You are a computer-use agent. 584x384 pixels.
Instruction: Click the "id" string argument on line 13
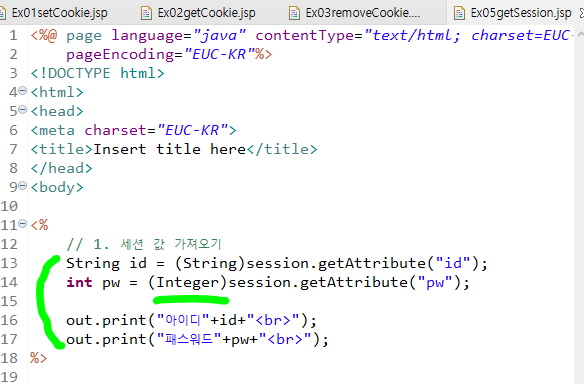click(x=453, y=263)
